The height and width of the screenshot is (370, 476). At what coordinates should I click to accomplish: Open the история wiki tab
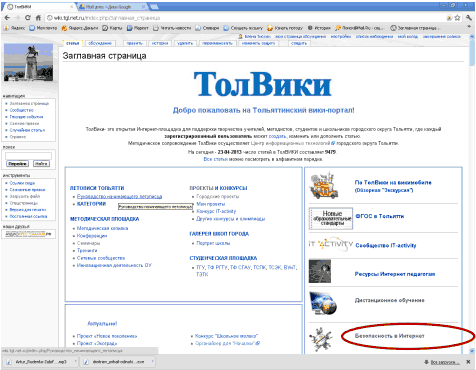click(x=160, y=43)
